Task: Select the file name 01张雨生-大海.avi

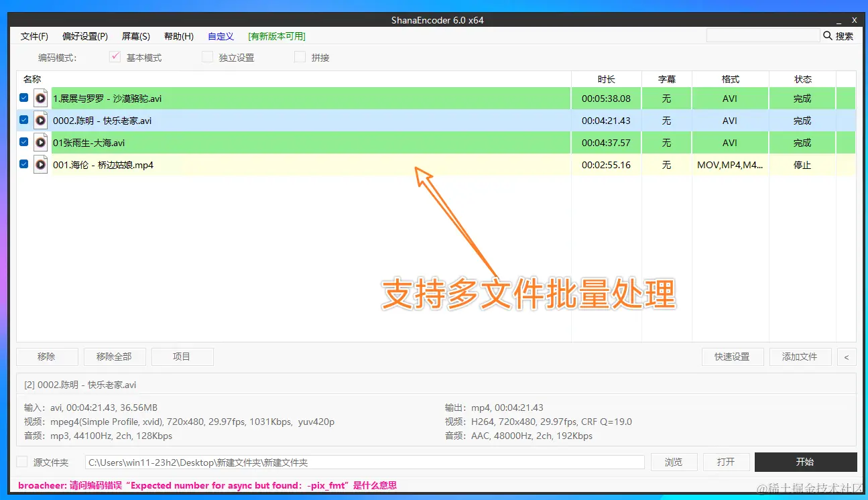Action: pos(89,143)
